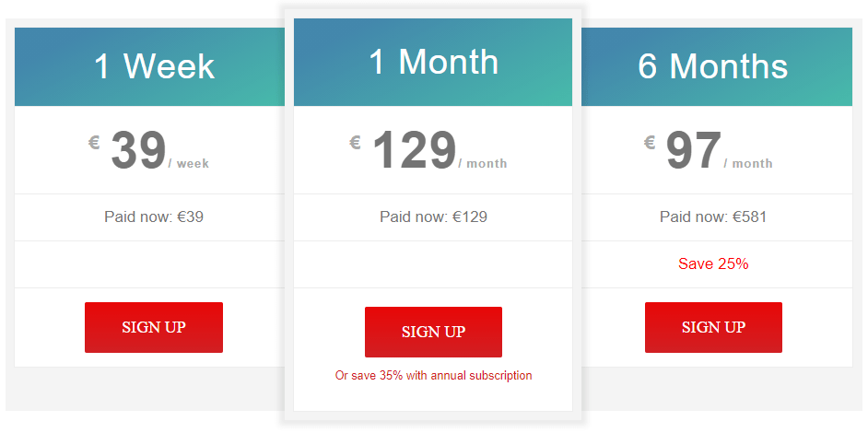This screenshot has width=868, height=433.
Task: Click the euro symbol beside 129
Action: (x=355, y=143)
